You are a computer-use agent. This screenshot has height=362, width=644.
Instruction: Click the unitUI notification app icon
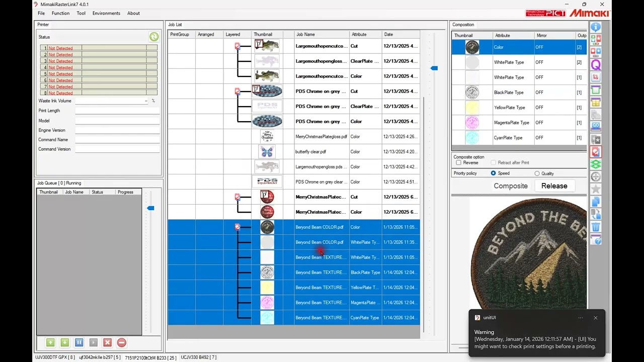(x=477, y=318)
